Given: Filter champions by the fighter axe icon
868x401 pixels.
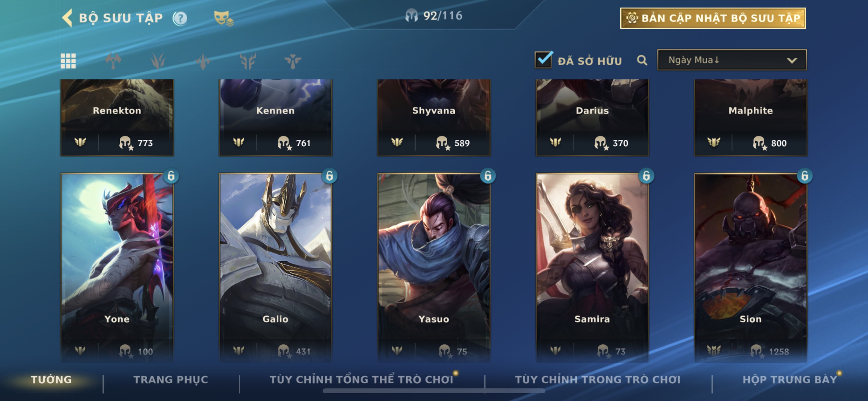Looking at the screenshot, I should coord(113,61).
